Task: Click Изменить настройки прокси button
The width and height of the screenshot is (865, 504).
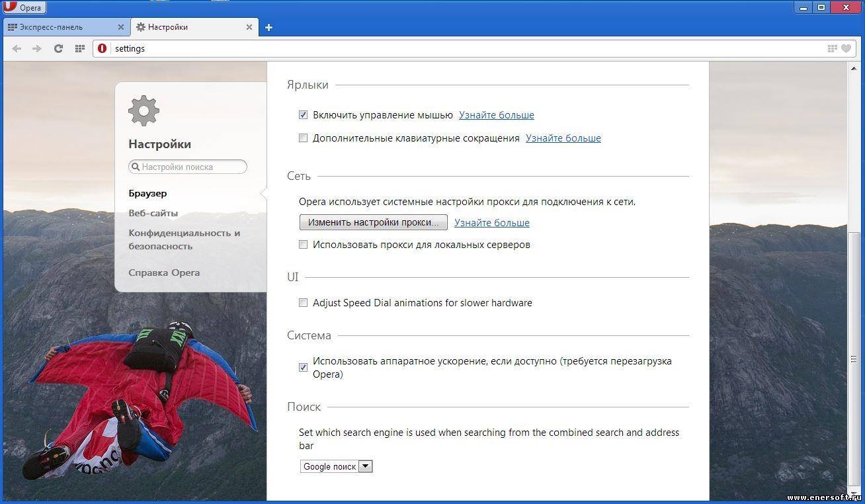Action: click(374, 222)
